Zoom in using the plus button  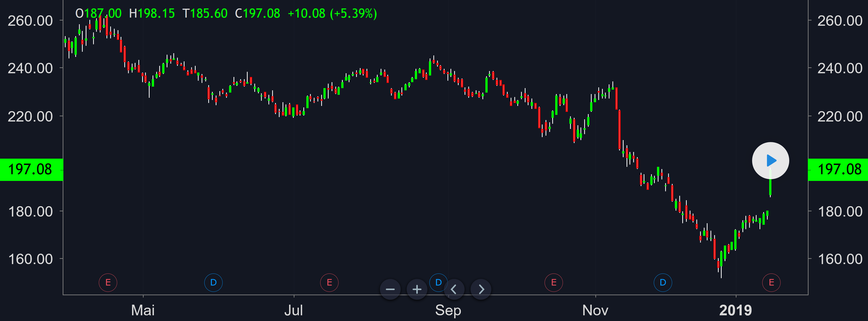point(417,289)
